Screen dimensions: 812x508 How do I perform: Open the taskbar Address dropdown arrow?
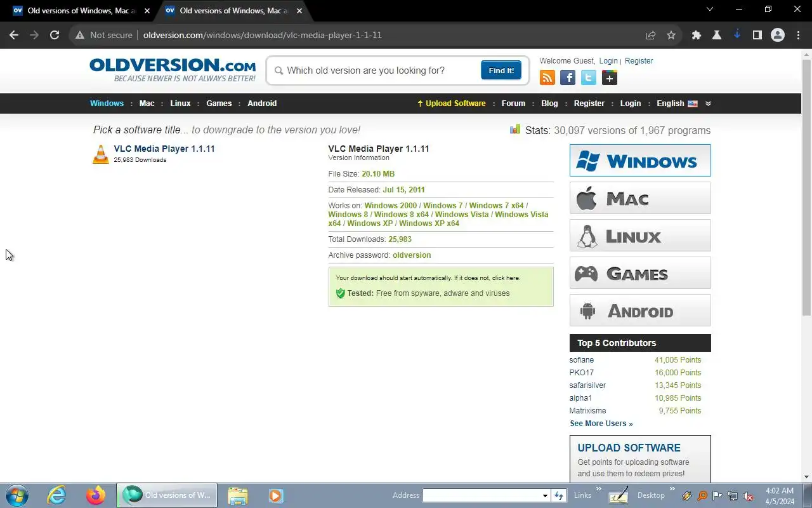[544, 495]
